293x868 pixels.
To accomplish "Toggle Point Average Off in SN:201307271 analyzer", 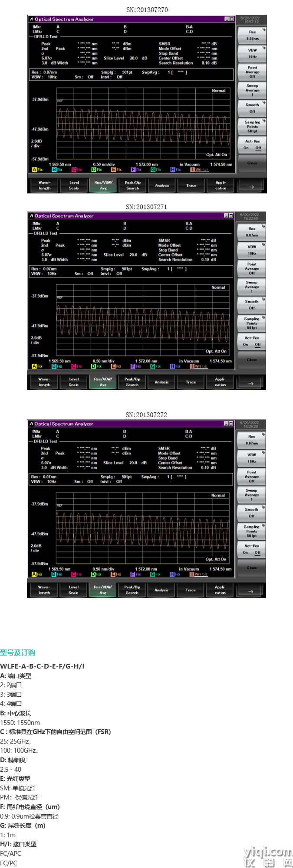I will point(252,269).
